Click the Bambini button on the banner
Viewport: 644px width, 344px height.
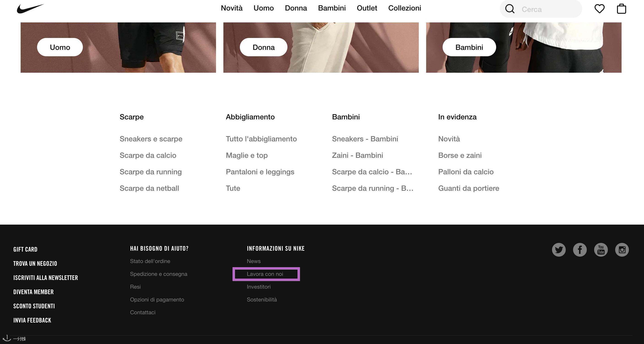(x=469, y=47)
